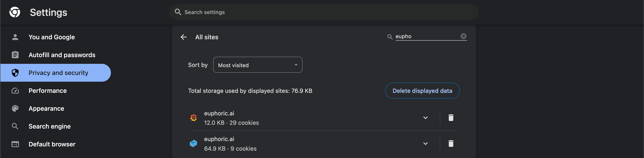Delete data for second euphoric.ai entry

tap(451, 143)
